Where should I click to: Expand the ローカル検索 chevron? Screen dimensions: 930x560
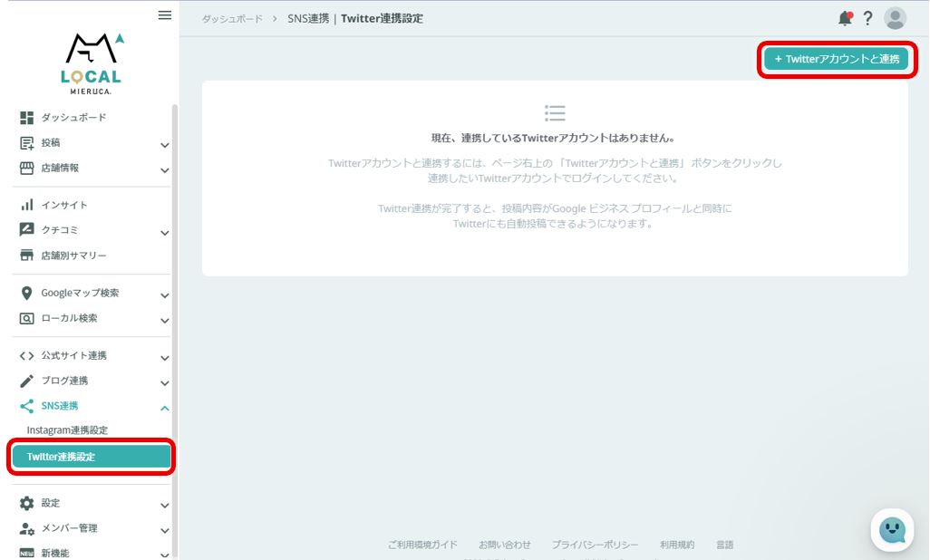pyautogui.click(x=165, y=321)
